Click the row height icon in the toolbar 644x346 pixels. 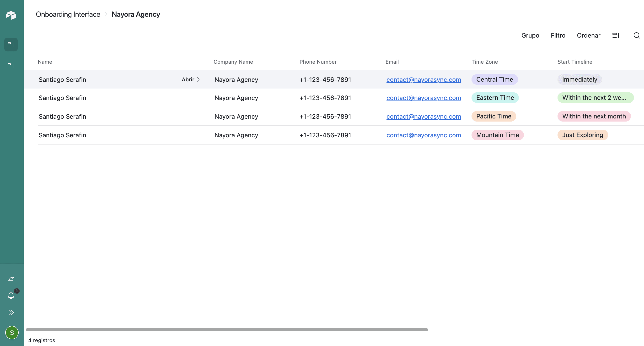[x=616, y=35]
